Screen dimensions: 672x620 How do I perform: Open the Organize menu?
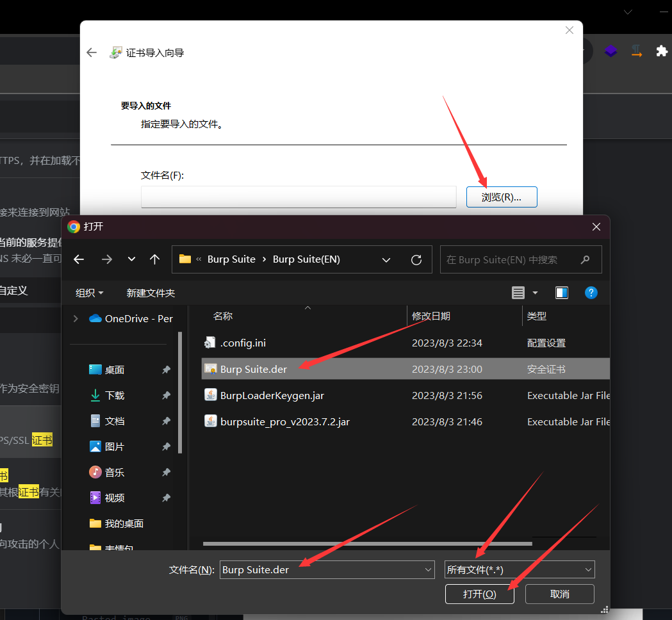(x=89, y=293)
